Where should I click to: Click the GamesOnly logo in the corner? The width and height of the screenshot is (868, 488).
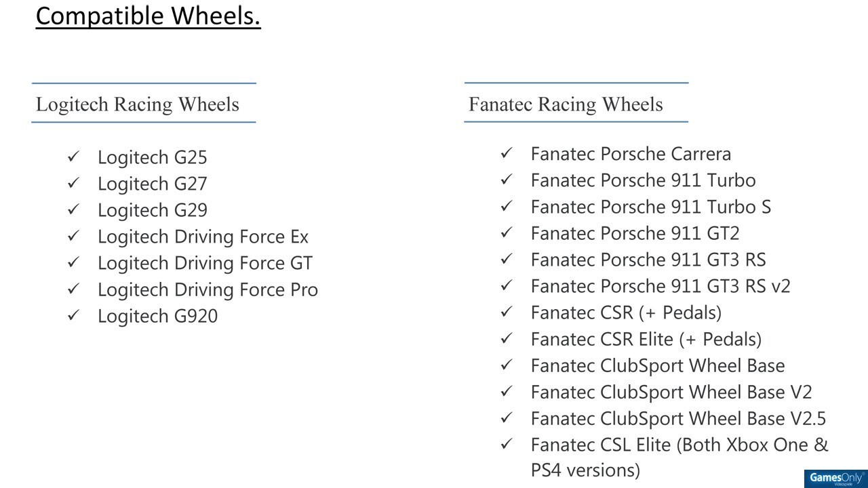point(835,479)
